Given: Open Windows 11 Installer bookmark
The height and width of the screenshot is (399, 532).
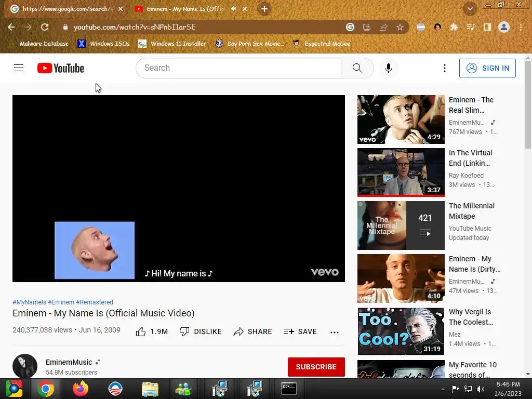Looking at the screenshot, I should (x=172, y=44).
